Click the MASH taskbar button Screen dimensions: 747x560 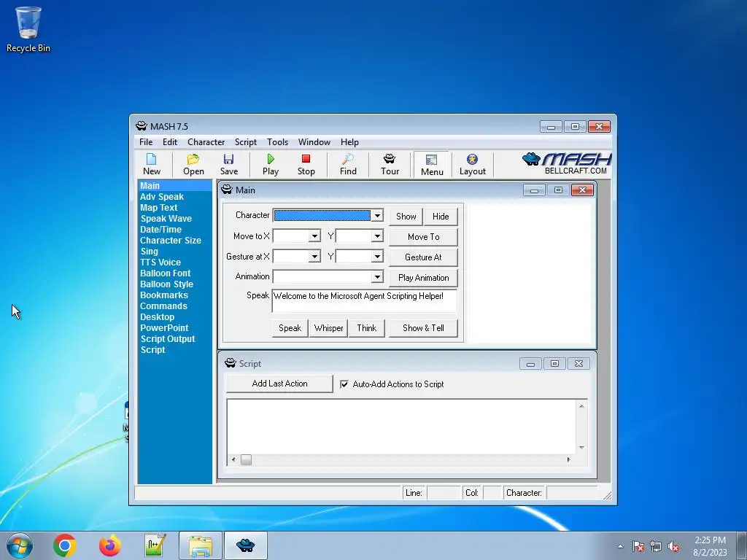(x=245, y=545)
